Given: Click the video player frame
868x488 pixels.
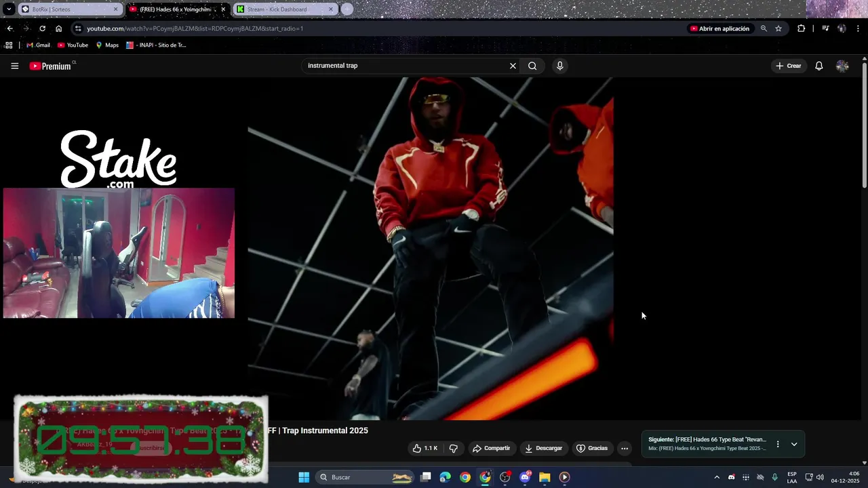Looking at the screenshot, I should (x=431, y=248).
